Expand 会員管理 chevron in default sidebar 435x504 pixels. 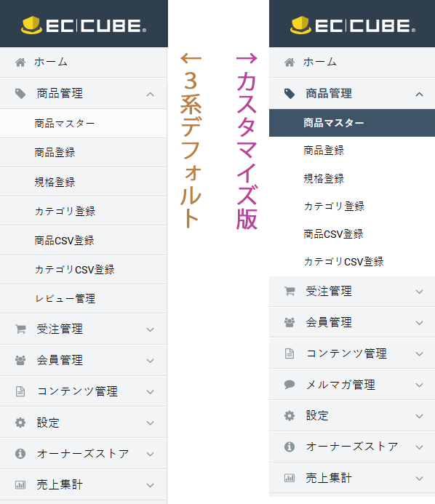[x=150, y=361]
